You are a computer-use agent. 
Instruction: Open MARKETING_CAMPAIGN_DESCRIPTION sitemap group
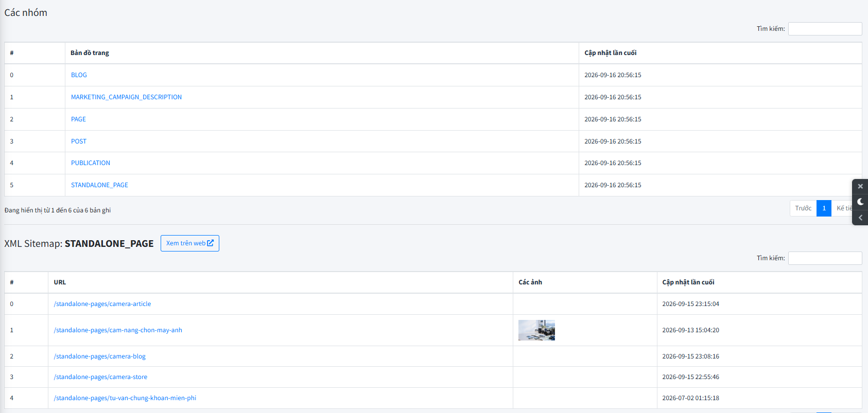[x=126, y=97]
